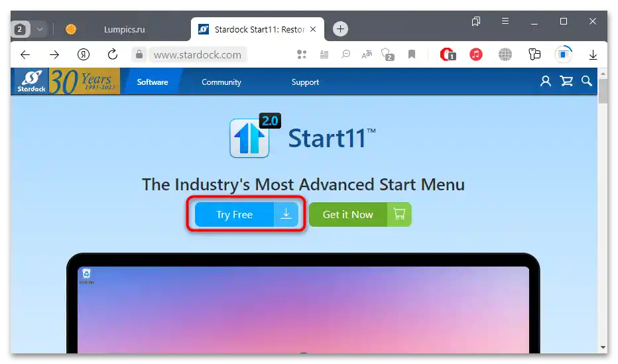
Task: Open browser downloads arrow icon
Action: point(593,55)
